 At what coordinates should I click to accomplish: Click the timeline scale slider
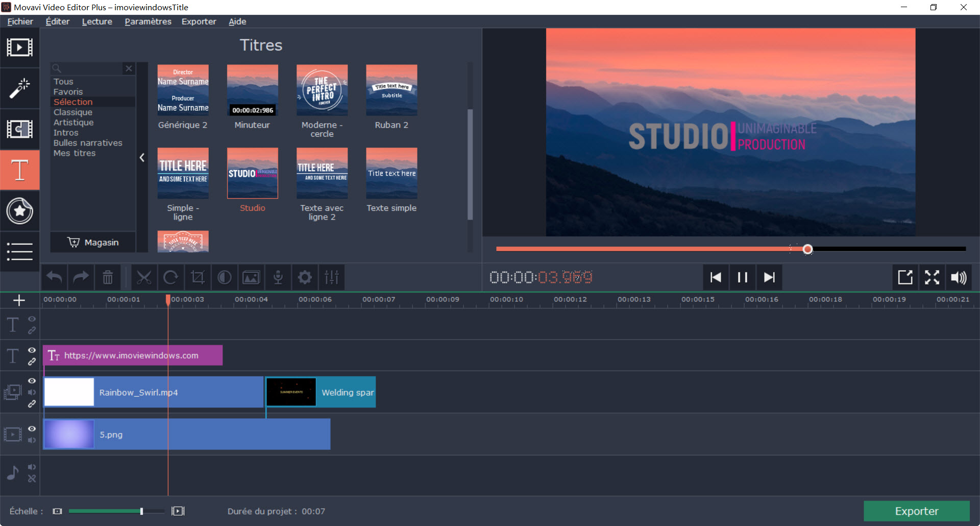click(117, 511)
